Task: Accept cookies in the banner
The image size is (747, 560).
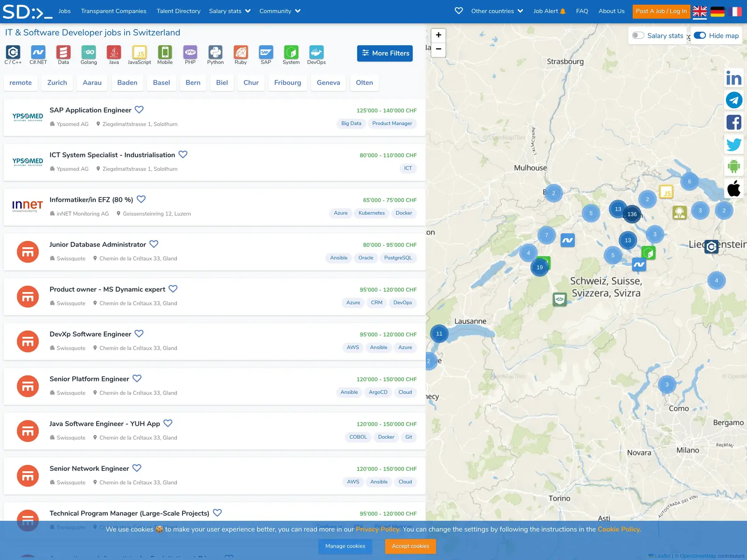Action: [x=410, y=546]
